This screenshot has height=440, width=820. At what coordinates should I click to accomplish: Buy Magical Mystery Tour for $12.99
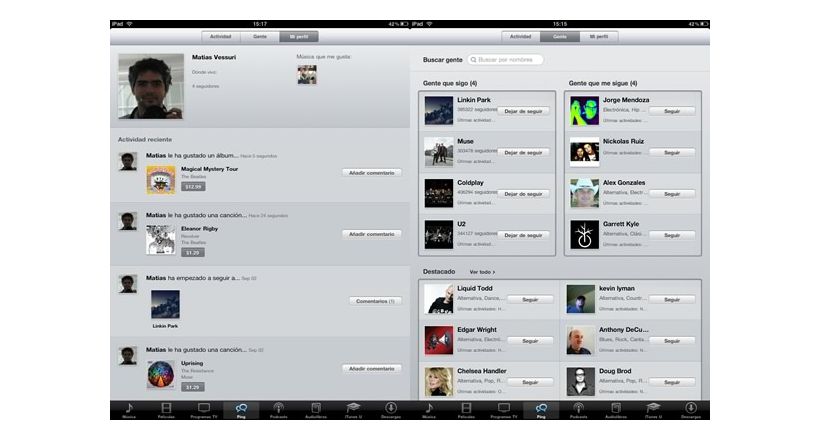coord(193,186)
